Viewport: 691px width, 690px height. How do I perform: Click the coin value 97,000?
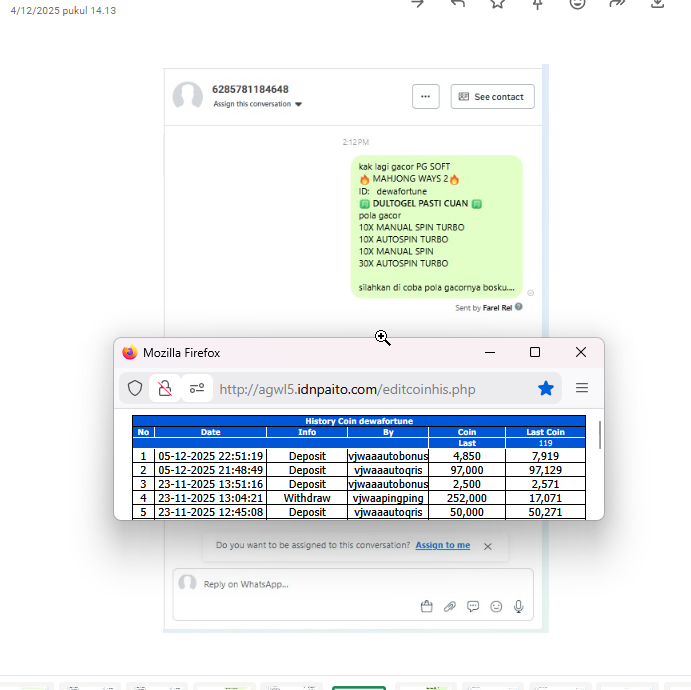(467, 470)
